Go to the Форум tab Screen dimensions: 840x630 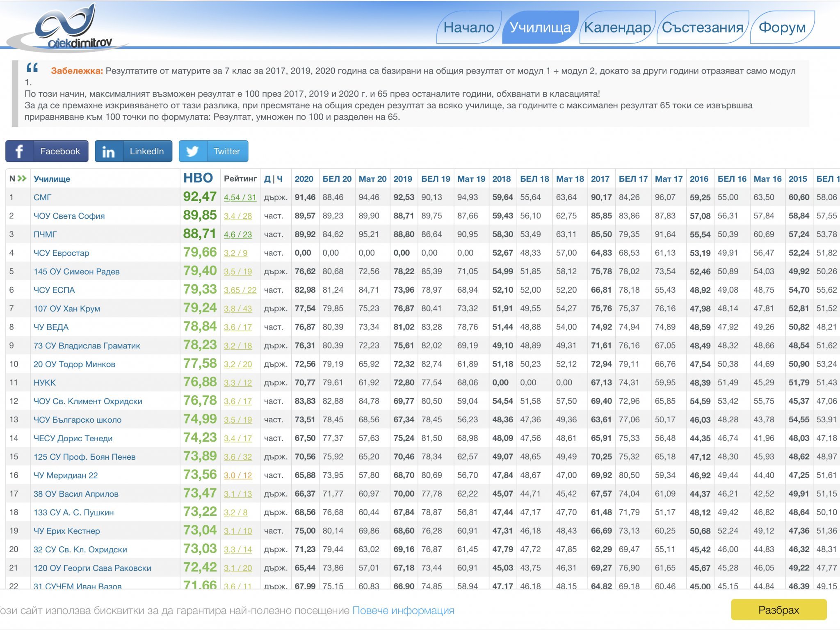point(782,27)
